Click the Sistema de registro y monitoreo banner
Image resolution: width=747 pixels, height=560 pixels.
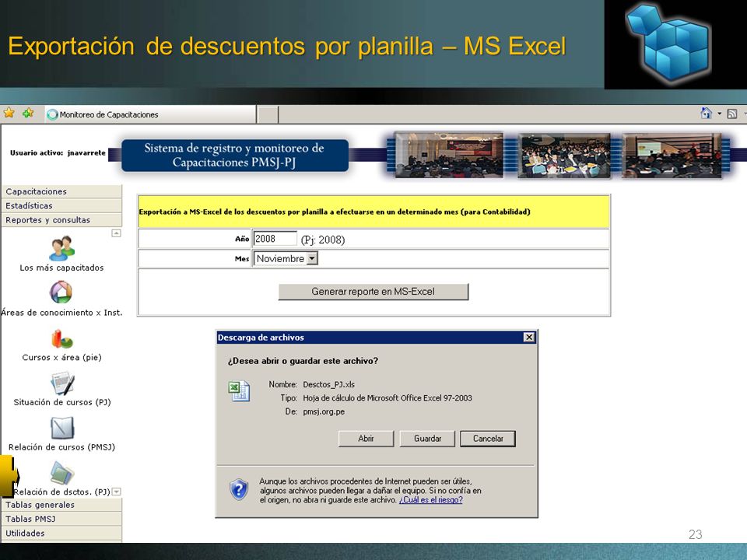(x=234, y=156)
